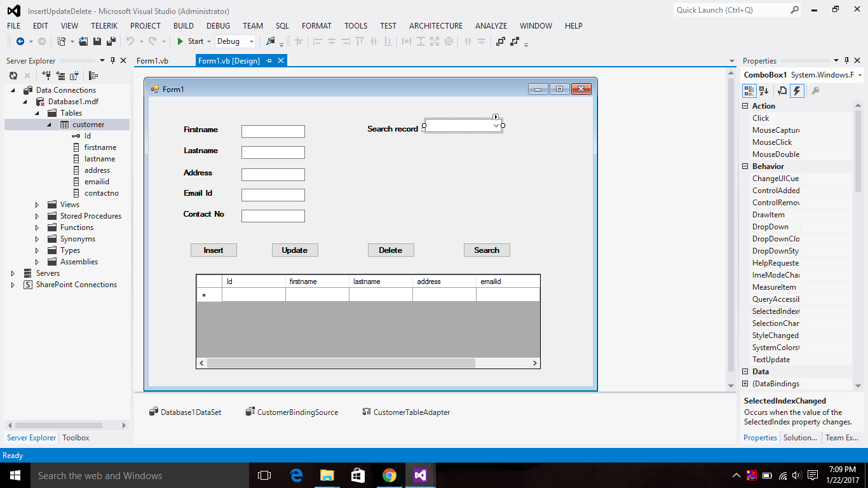Screen dimensions: 868x488
Task: Click the ComboBox smart tag arrow on the form
Action: click(496, 117)
